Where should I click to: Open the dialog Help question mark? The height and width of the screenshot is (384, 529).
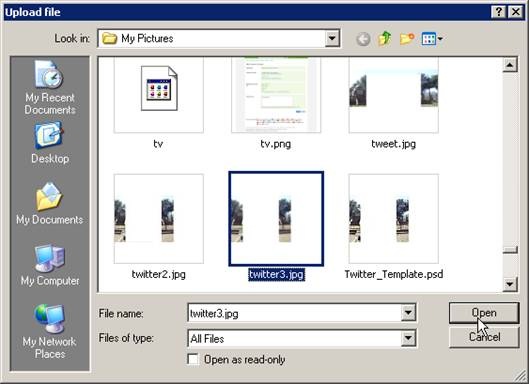click(x=499, y=12)
